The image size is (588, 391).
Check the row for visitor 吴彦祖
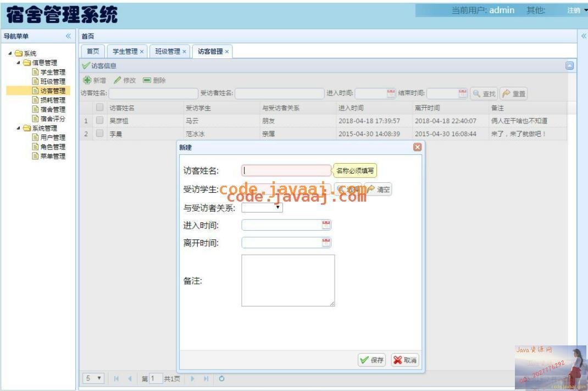pos(100,120)
